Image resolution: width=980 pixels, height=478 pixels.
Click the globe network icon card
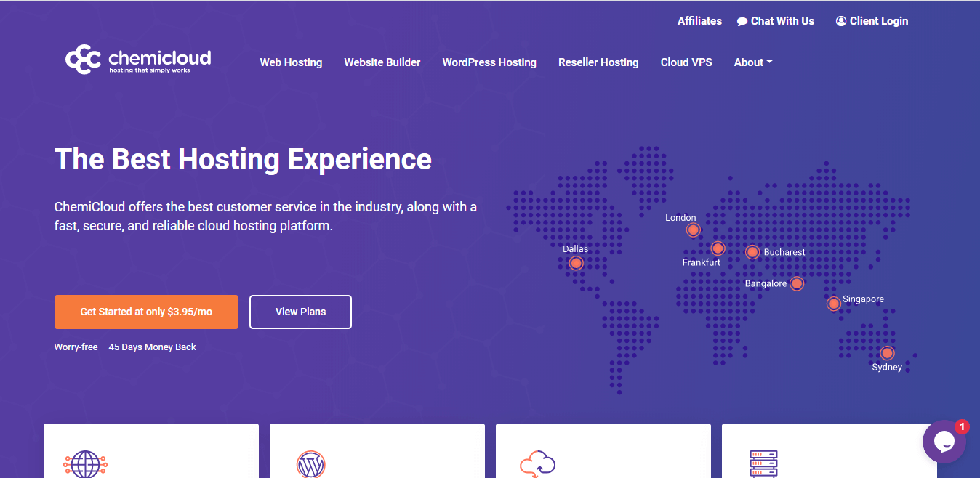[x=85, y=463]
